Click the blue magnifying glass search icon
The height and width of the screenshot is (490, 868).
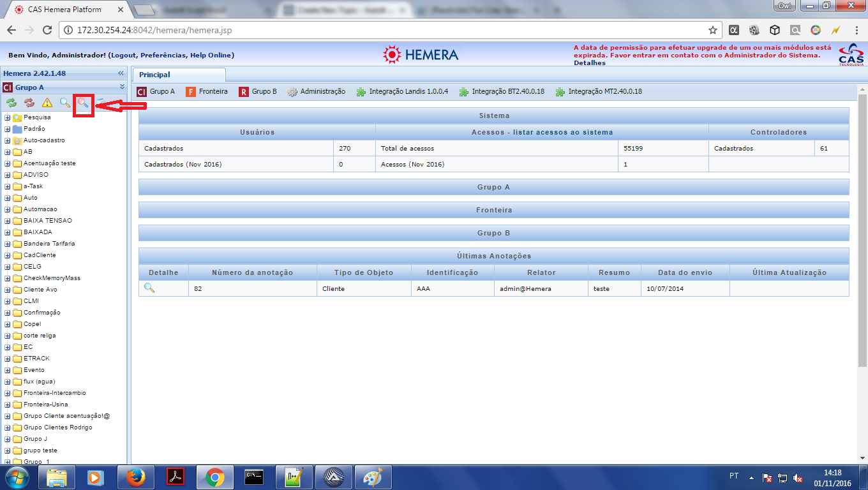pos(65,102)
